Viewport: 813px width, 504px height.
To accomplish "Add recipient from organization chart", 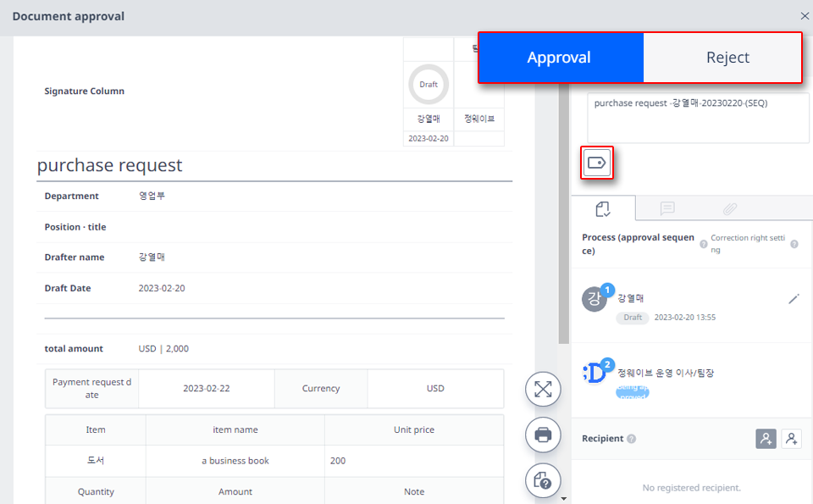I will click(x=766, y=439).
